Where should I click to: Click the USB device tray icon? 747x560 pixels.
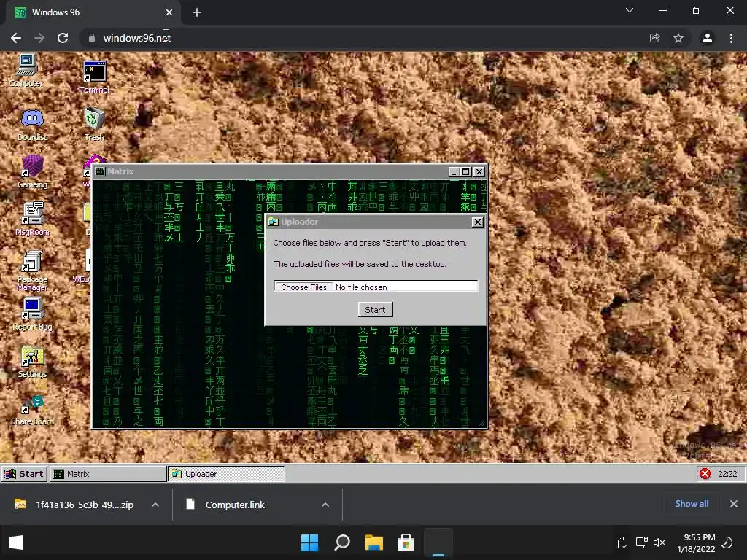(x=622, y=542)
